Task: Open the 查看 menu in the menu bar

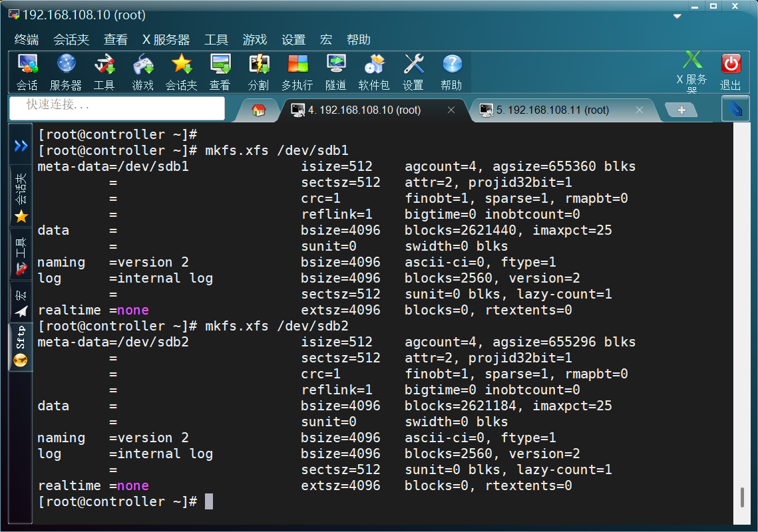Action: 116,40
